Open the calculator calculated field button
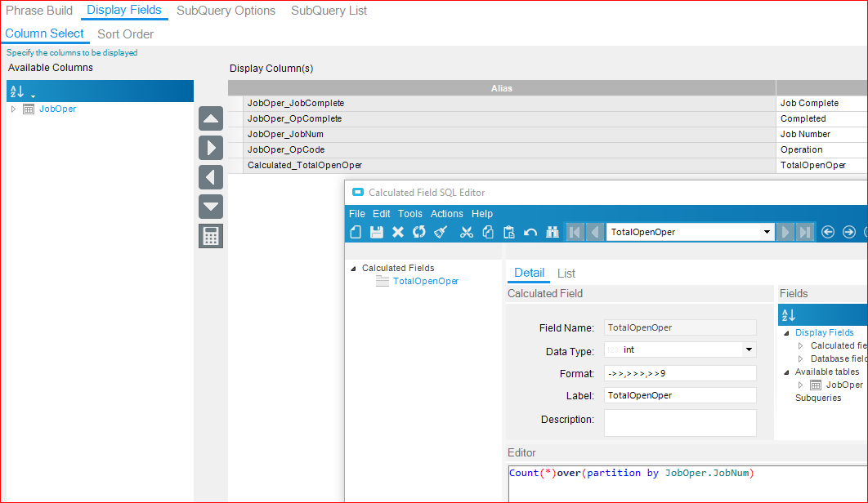Image resolution: width=868 pixels, height=503 pixels. tap(211, 236)
